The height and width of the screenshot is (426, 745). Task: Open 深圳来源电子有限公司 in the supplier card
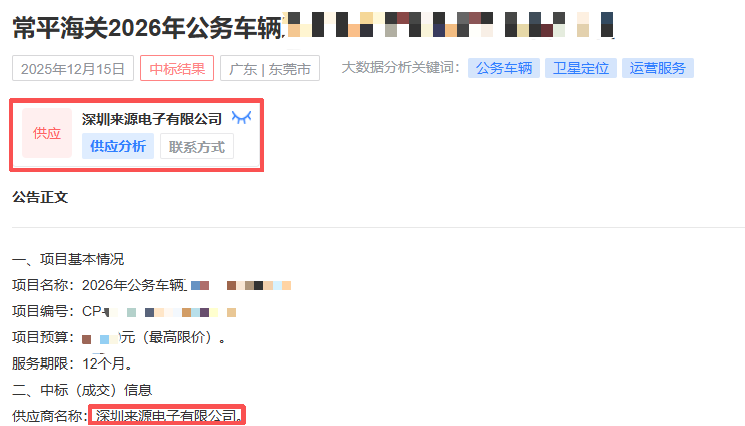pos(152,119)
